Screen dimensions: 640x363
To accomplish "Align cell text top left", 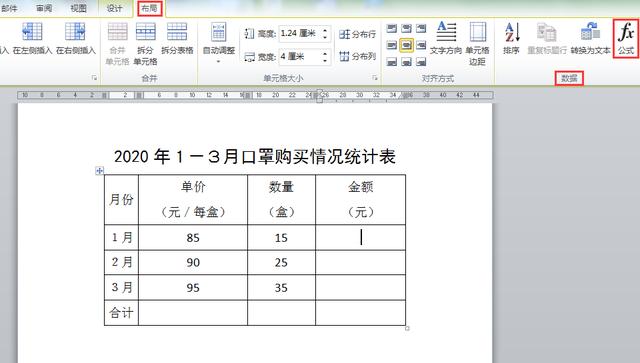I will point(391,28).
